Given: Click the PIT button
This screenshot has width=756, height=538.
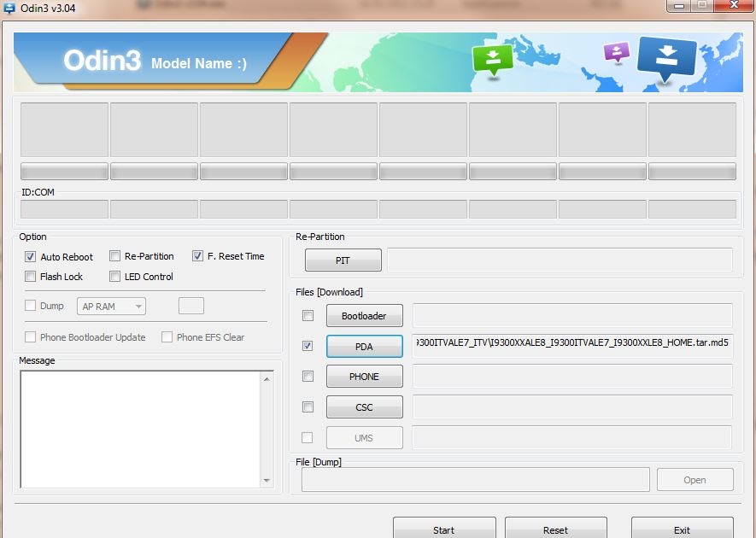Looking at the screenshot, I should point(343,260).
